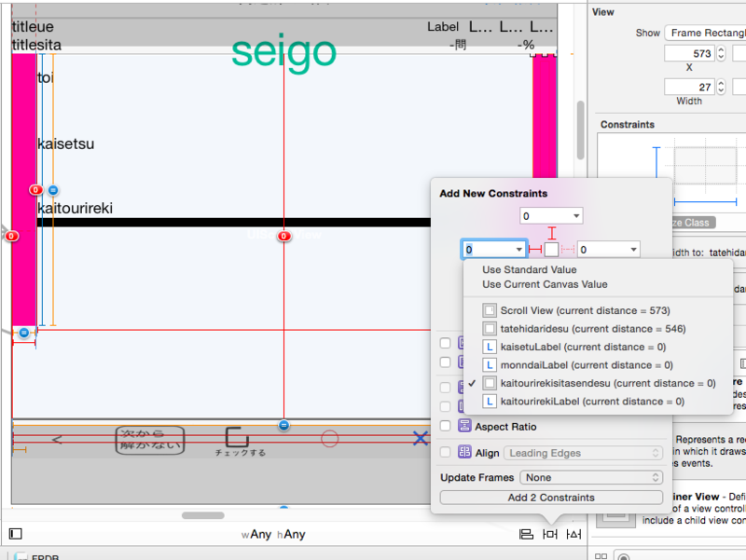Screen dimensions: 746x560
Task: Select the black separator bar view
Action: point(234,223)
